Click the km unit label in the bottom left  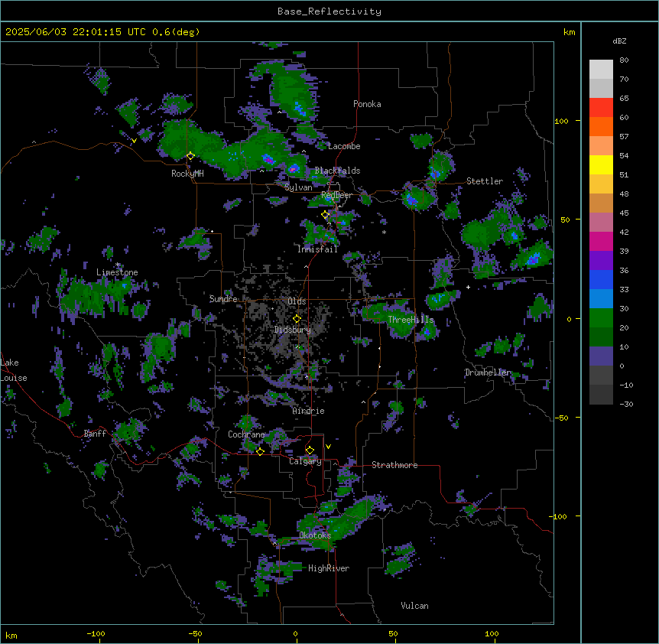coord(11,636)
